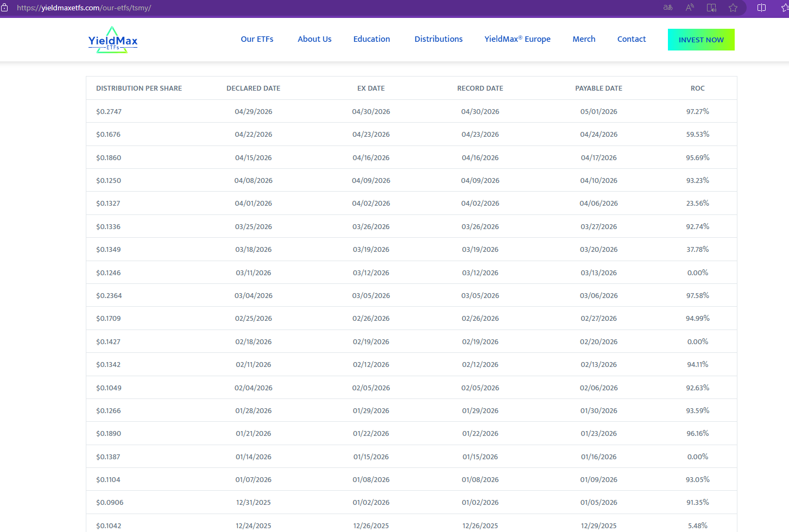Select the ROC value 97.58%
The image size is (789, 532).
click(x=698, y=296)
